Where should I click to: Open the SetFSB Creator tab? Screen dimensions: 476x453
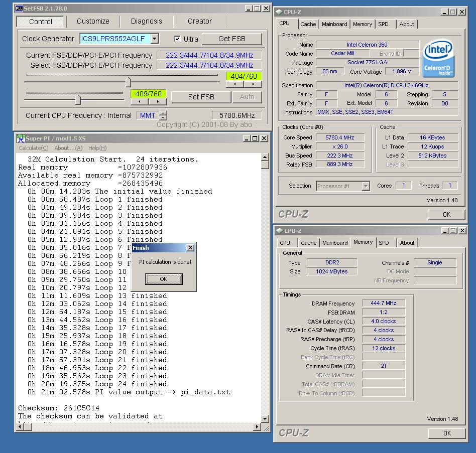(x=199, y=21)
